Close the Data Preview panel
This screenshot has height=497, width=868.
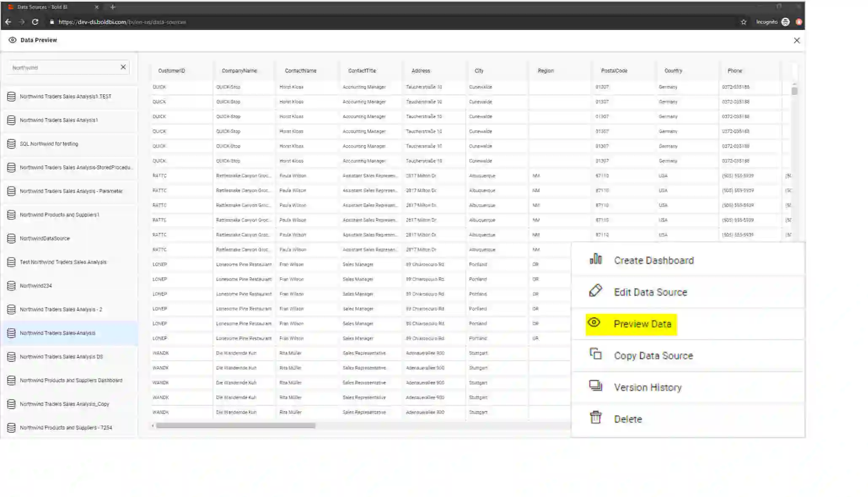coord(796,41)
